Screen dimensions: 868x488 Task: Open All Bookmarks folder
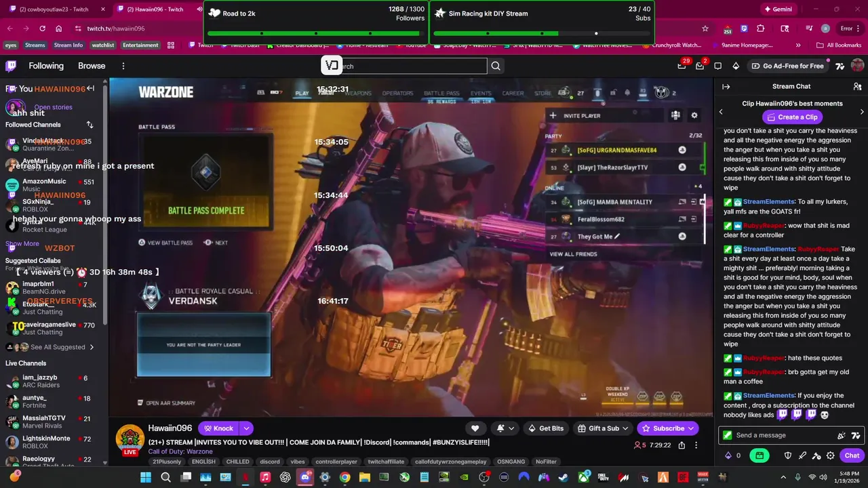[839, 45]
